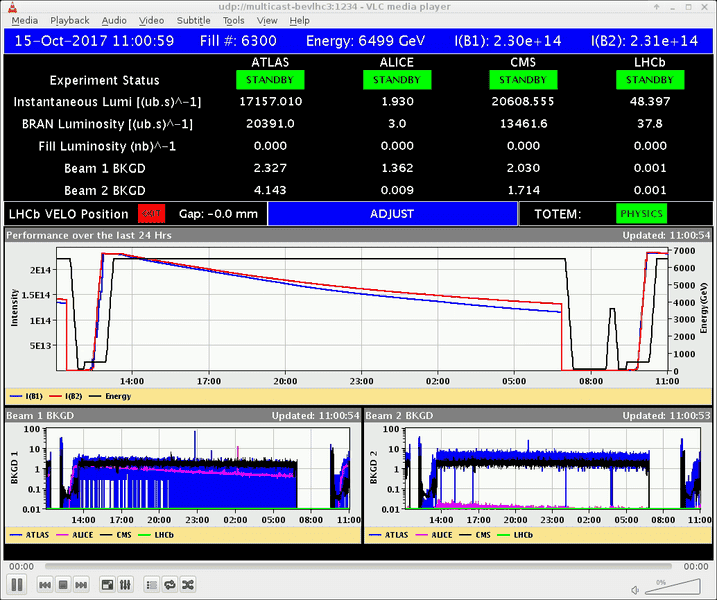
Task: Stop playback with the stop button
Action: [x=63, y=585]
